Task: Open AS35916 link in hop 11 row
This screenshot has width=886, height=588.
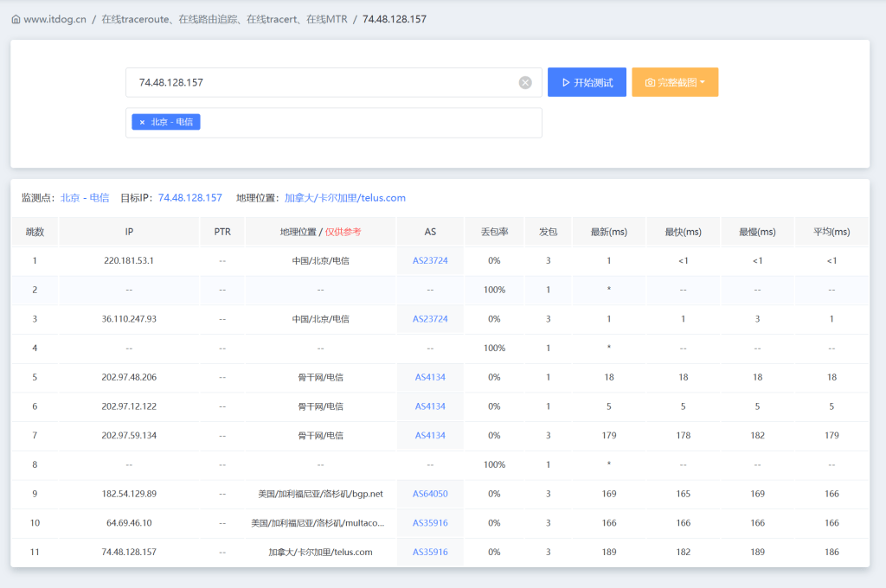Action: [x=430, y=552]
